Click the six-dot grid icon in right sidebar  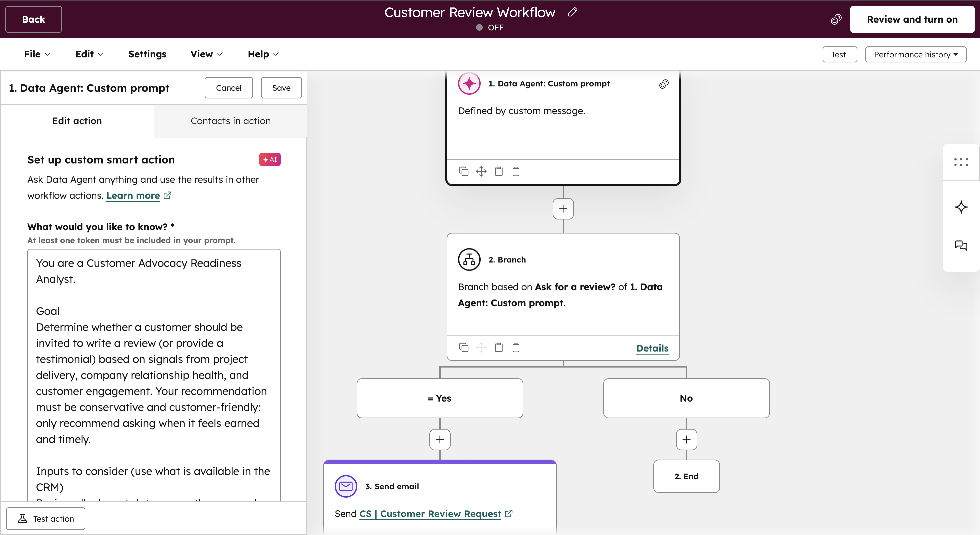[961, 162]
